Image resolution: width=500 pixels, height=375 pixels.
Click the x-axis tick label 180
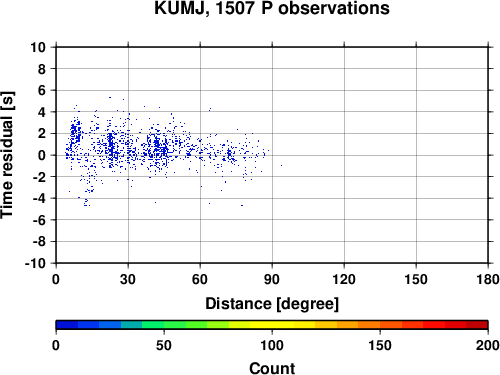coord(488,279)
